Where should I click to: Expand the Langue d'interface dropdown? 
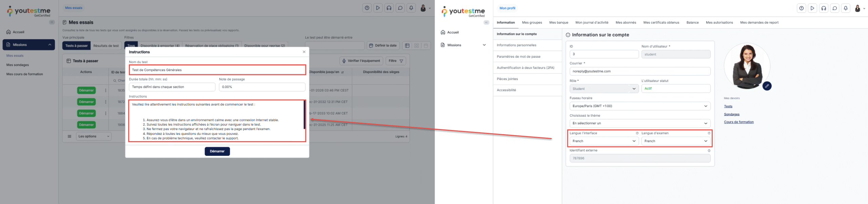pyautogui.click(x=604, y=141)
